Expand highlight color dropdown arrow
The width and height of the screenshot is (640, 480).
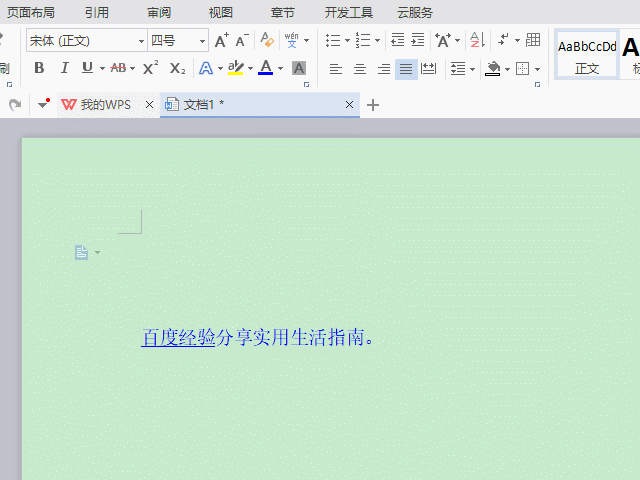coord(250,69)
